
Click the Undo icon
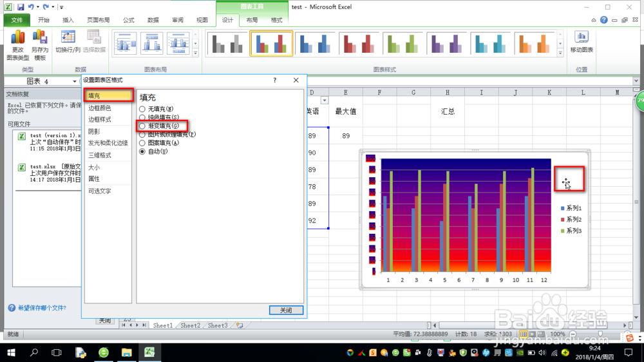pos(31,7)
